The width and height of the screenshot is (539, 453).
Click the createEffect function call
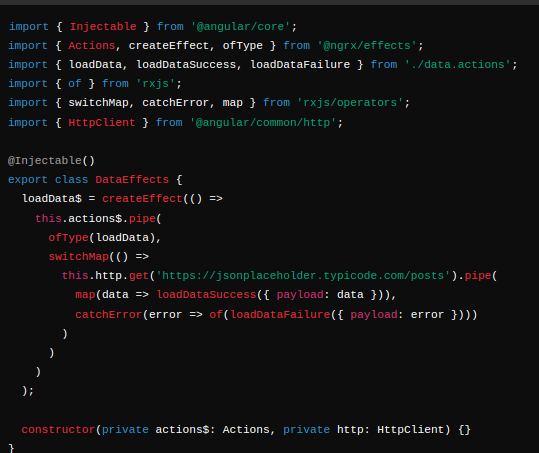click(x=142, y=199)
